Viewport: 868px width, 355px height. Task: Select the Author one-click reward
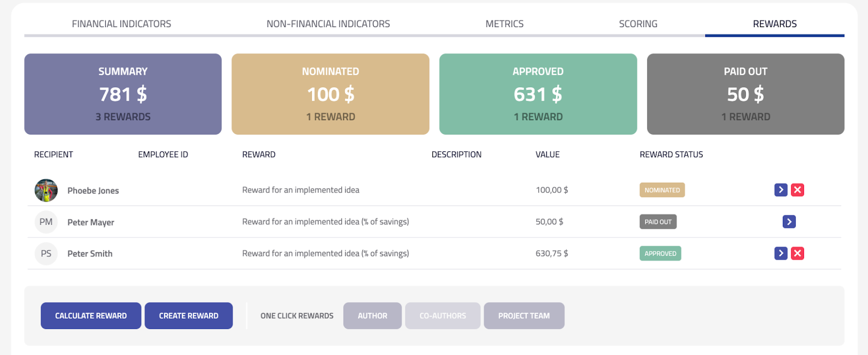[372, 315]
